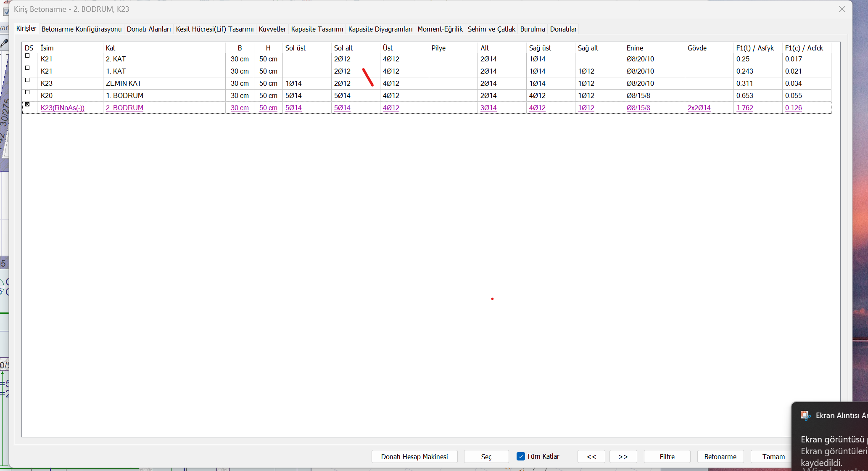Click the 2x2Ø14 Gövde value
This screenshot has width=868, height=471.
[x=699, y=108]
